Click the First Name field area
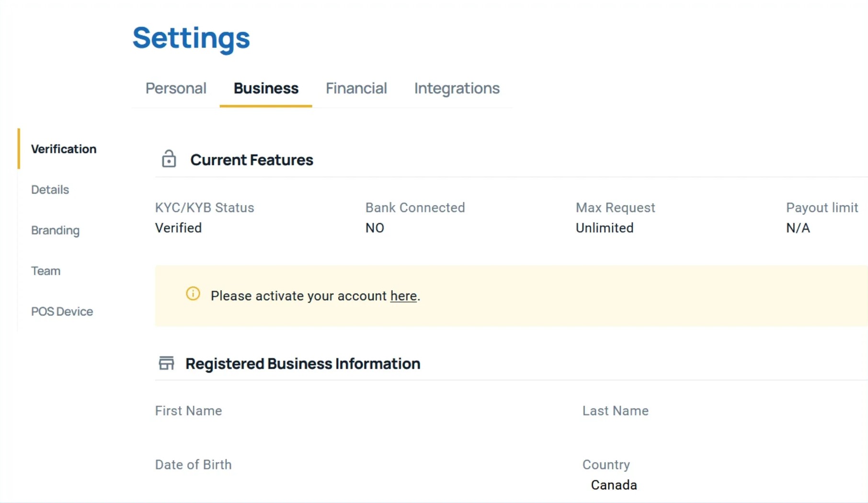The image size is (868, 503). click(x=188, y=410)
